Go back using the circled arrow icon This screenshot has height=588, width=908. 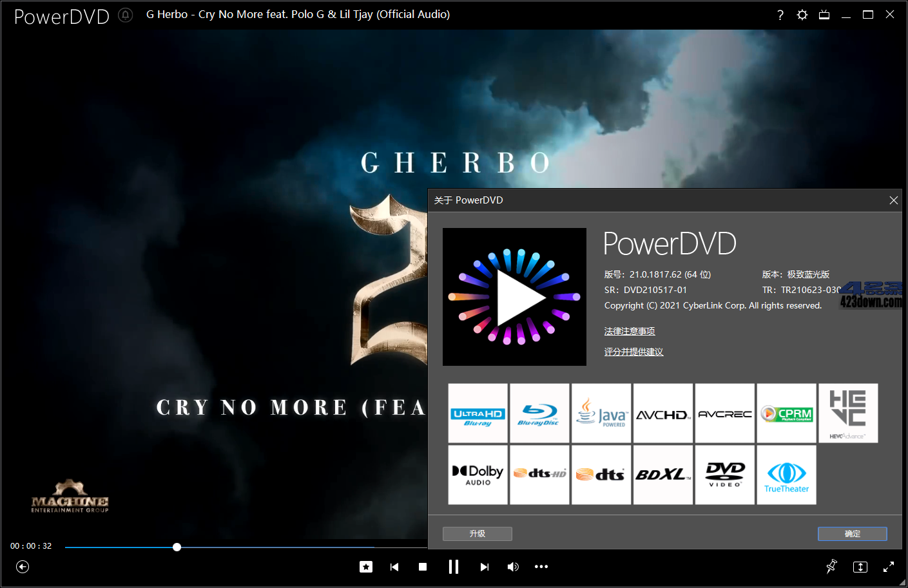pyautogui.click(x=23, y=567)
